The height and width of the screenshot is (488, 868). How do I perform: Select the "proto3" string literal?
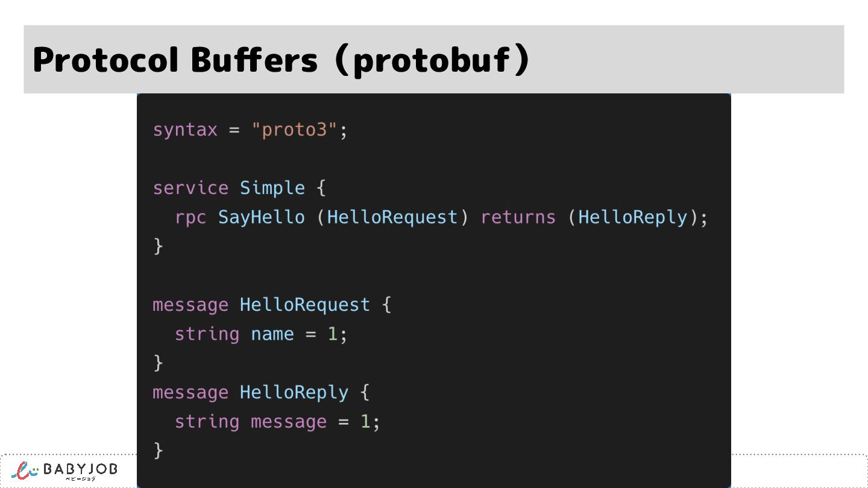(x=294, y=130)
